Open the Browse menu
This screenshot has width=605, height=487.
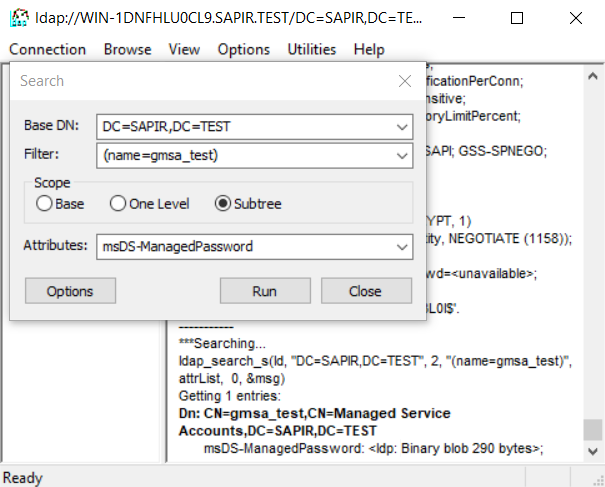128,49
